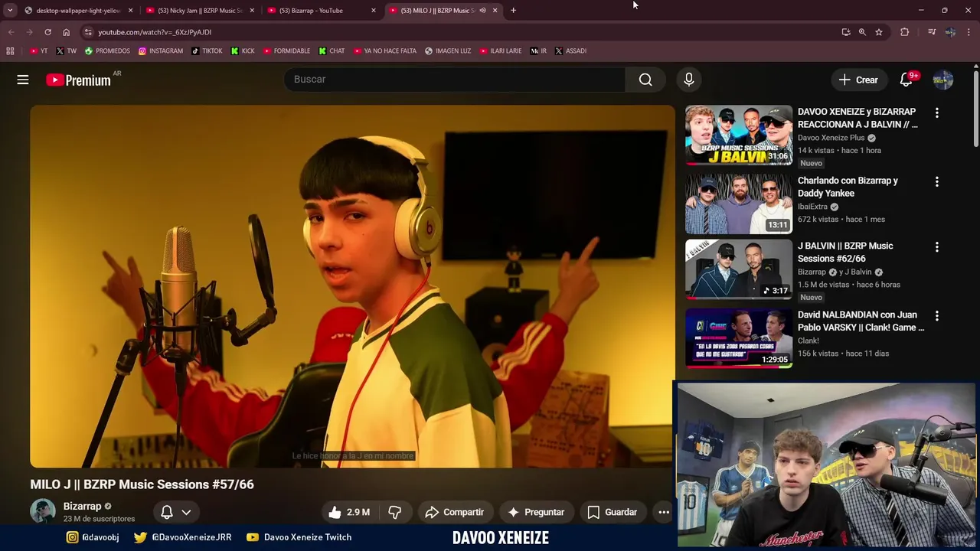This screenshot has width=980, height=551.
Task: Click Compartir share button
Action: [x=455, y=512]
